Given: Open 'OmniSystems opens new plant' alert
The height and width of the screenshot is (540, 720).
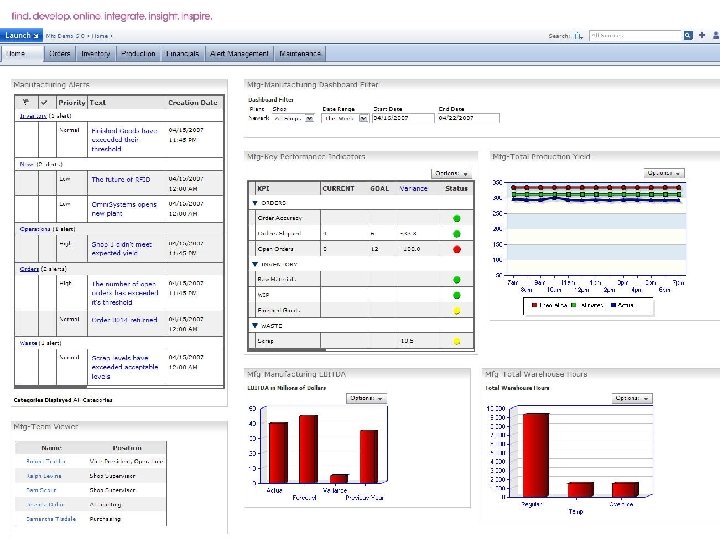Looking at the screenshot, I should pos(124,209).
